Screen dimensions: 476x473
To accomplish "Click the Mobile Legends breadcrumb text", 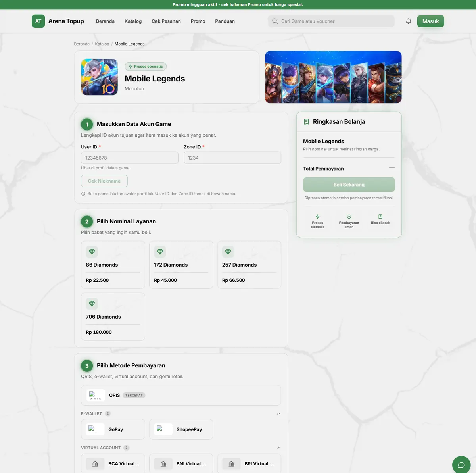I will (130, 44).
